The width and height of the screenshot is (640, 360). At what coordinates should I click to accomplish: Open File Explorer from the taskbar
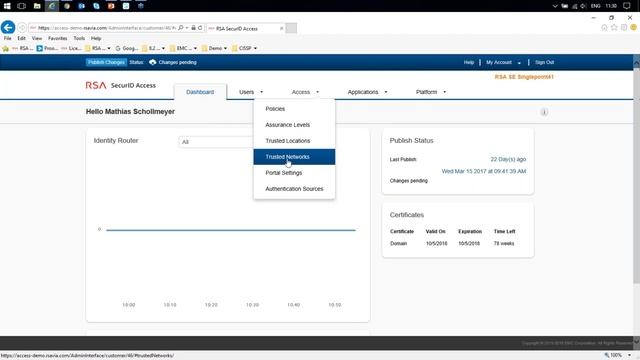[x=37, y=6]
